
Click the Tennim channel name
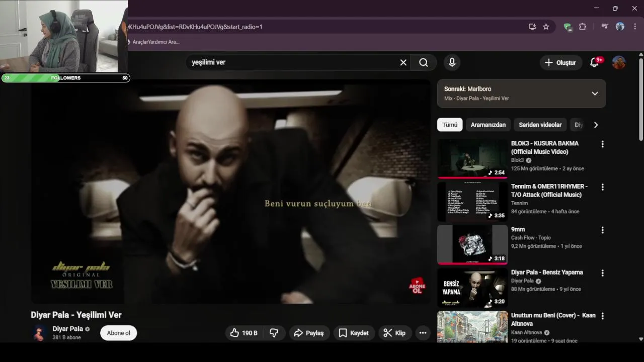[519, 203]
